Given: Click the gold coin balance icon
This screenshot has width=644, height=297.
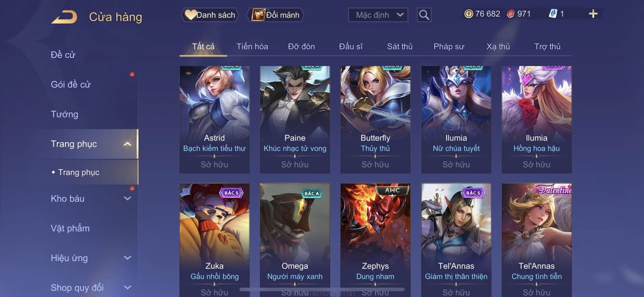Looking at the screenshot, I should [469, 14].
